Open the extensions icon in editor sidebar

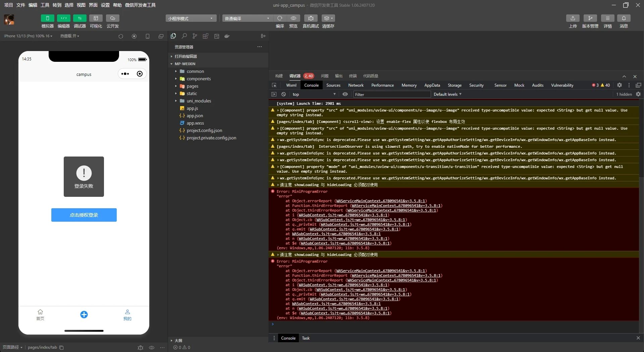point(206,36)
